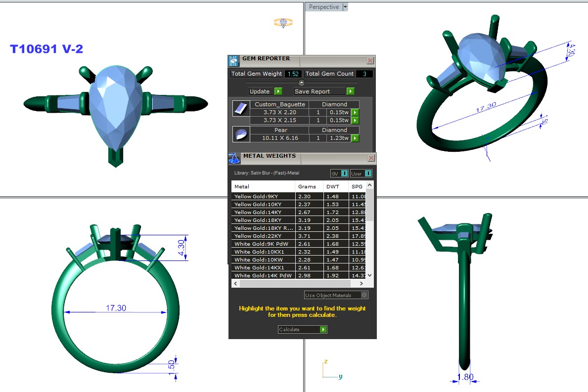Open the Perspective viewport dropdown arrow
588x392 pixels.
[x=345, y=7]
